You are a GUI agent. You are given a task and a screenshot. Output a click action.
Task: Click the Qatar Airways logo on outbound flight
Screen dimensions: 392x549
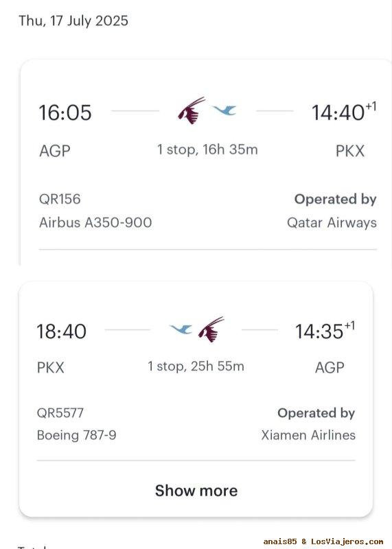192,110
